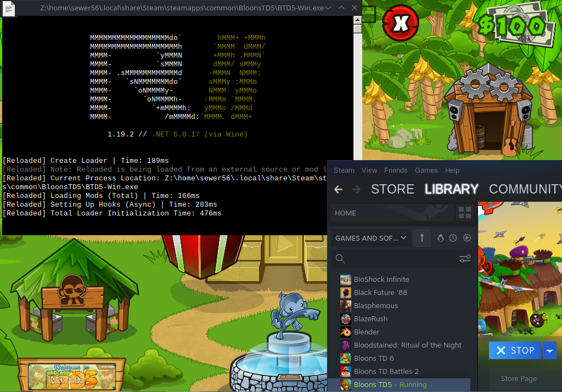Open the green-roofed monkey hut building
Viewport: 562px width, 392px height.
(74, 291)
